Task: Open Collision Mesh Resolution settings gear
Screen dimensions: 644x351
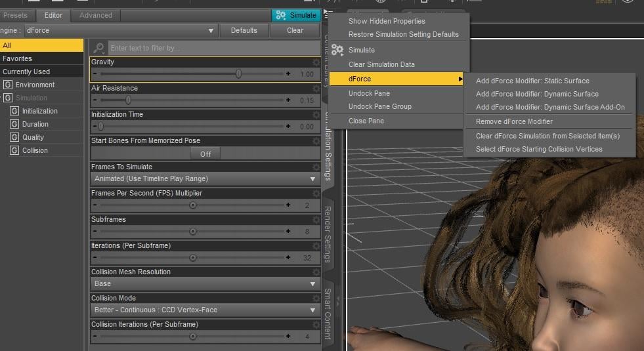Action: 316,272
